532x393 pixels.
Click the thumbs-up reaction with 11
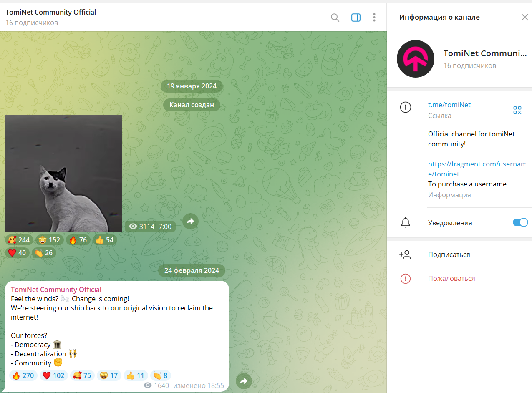(x=136, y=375)
